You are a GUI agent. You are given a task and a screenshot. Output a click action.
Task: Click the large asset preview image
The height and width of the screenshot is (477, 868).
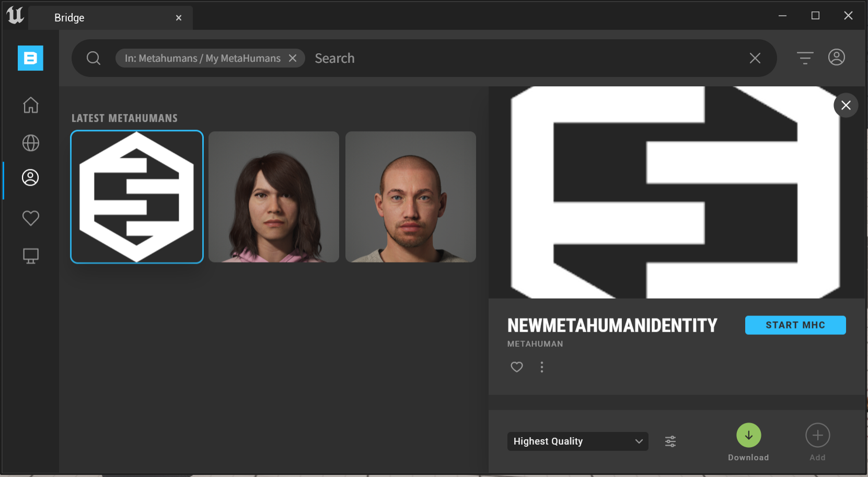[x=676, y=192]
